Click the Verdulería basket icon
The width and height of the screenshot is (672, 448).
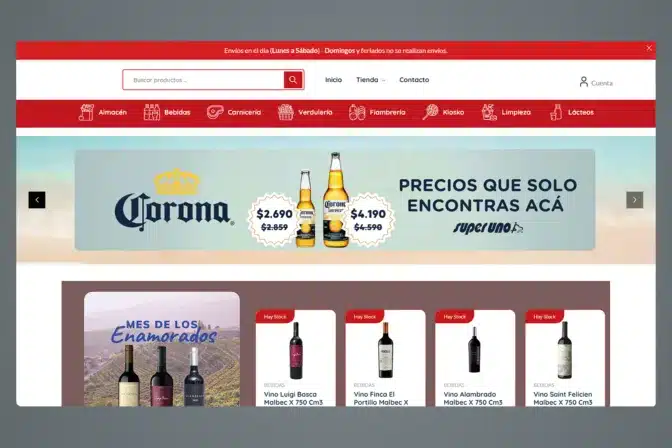tap(285, 112)
